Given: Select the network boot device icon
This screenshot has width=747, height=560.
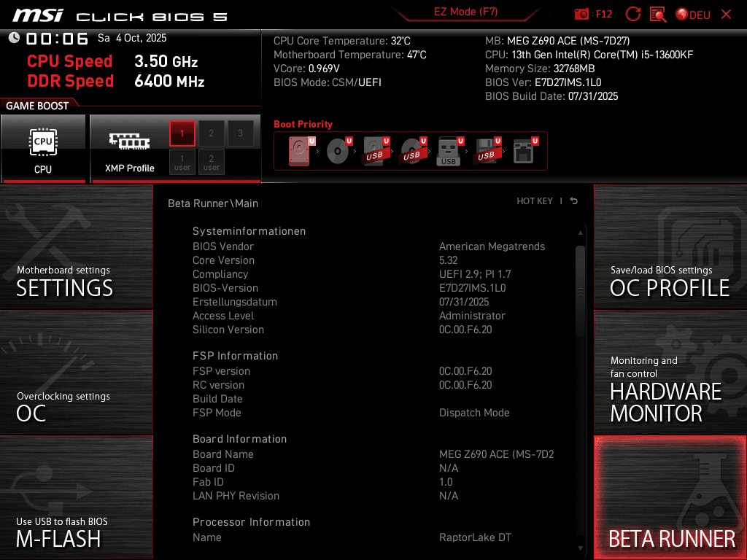Looking at the screenshot, I should (525, 151).
